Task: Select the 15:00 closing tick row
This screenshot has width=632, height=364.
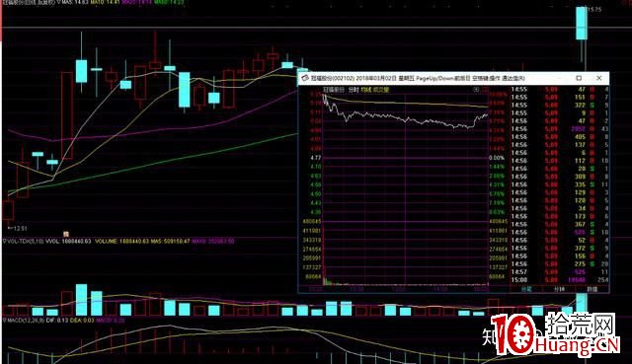Action: (560, 280)
